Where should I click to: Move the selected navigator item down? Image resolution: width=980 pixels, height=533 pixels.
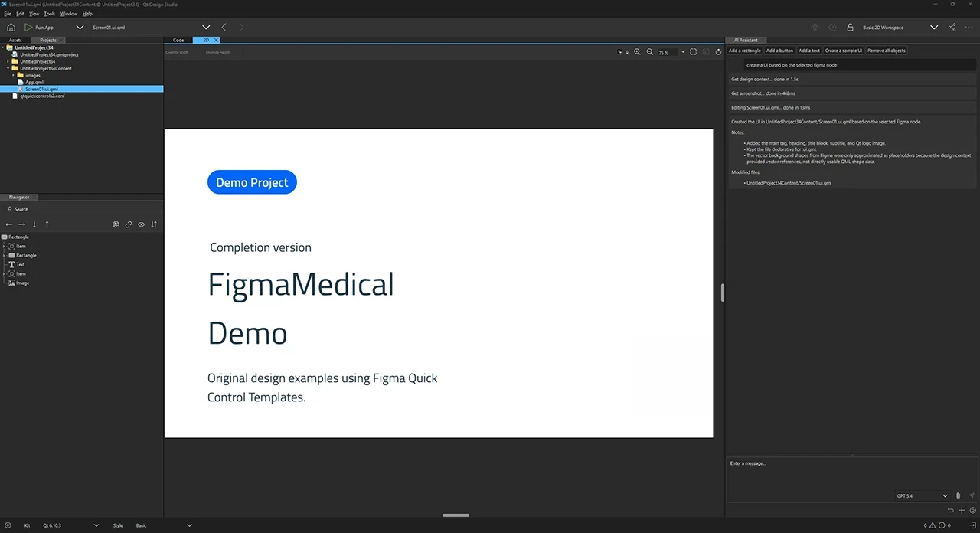pyautogui.click(x=34, y=224)
